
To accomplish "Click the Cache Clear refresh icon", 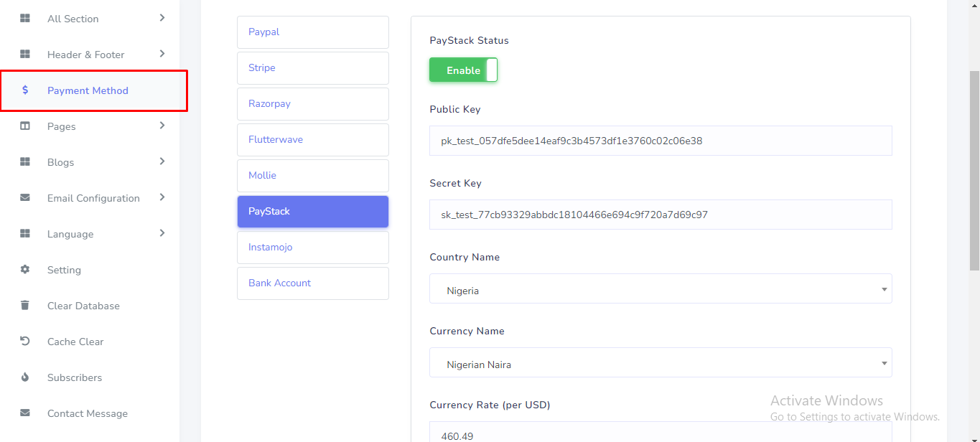I will (x=25, y=342).
